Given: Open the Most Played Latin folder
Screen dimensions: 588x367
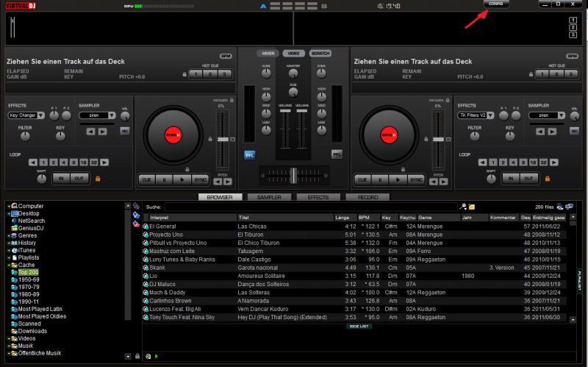Looking at the screenshot, I should [x=40, y=309].
